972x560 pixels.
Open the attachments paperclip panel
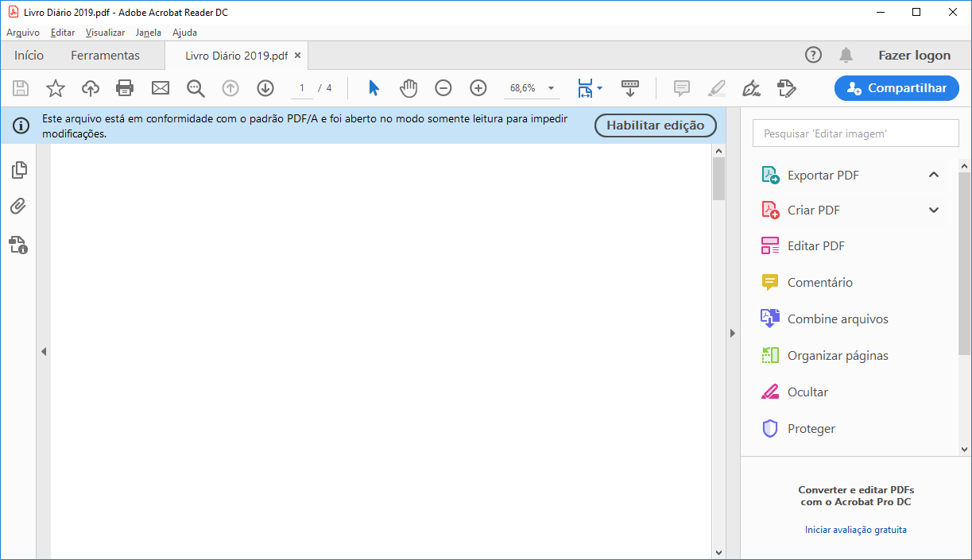tap(18, 207)
